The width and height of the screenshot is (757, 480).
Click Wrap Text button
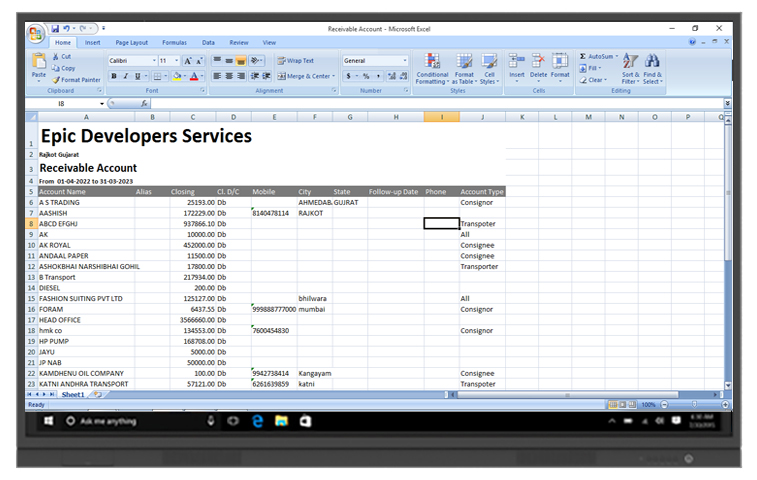click(x=295, y=61)
